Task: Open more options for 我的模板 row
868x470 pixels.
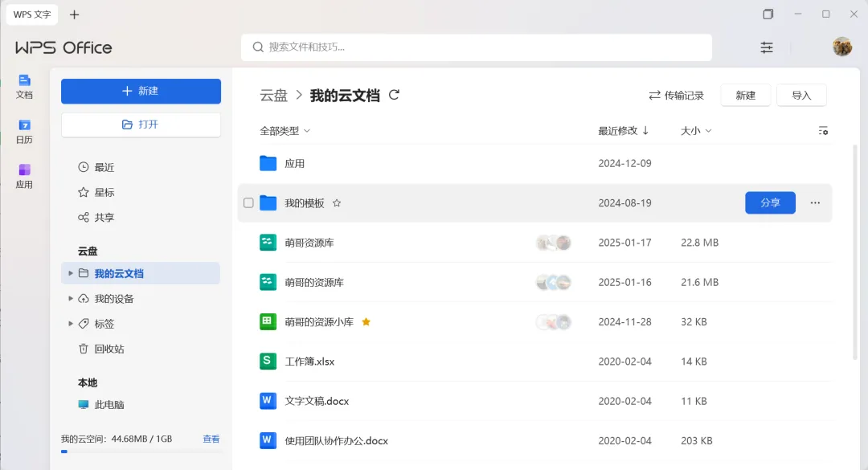Action: [815, 202]
